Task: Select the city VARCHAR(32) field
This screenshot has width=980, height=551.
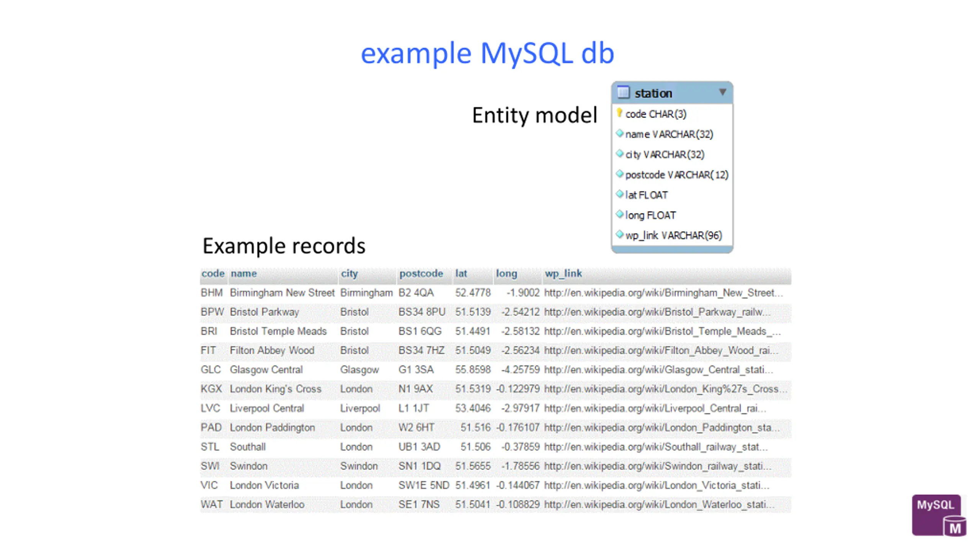Action: click(x=665, y=155)
